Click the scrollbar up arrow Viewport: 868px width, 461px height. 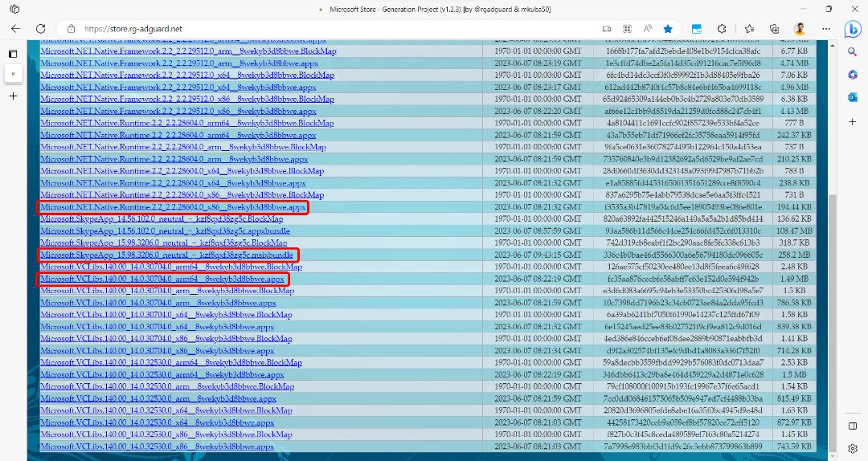tap(832, 45)
